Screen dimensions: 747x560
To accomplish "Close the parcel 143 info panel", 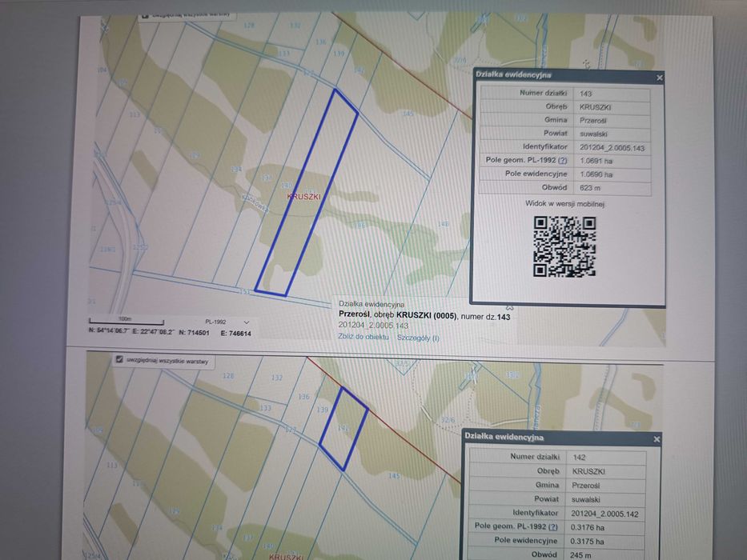I will point(660,78).
